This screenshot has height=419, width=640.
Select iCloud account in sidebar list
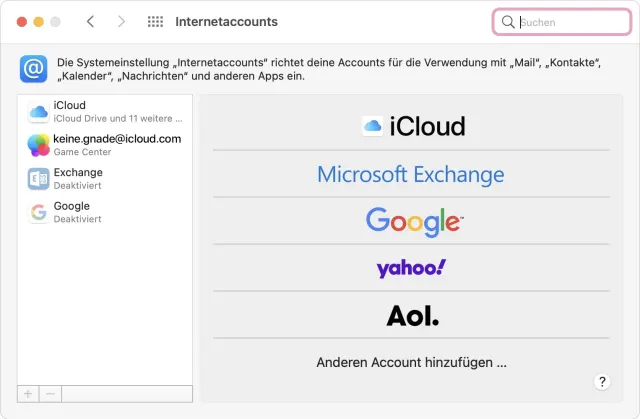pyautogui.click(x=105, y=111)
